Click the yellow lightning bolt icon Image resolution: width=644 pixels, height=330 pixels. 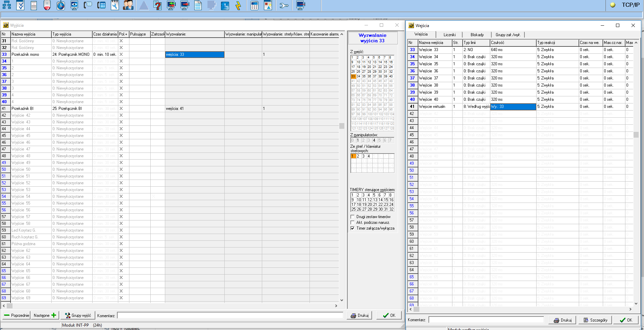(x=238, y=5)
